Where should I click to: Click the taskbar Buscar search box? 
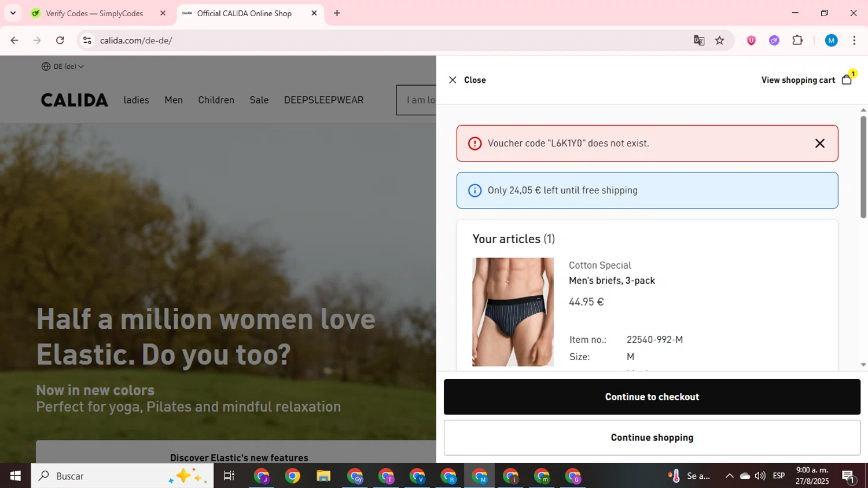click(x=122, y=476)
